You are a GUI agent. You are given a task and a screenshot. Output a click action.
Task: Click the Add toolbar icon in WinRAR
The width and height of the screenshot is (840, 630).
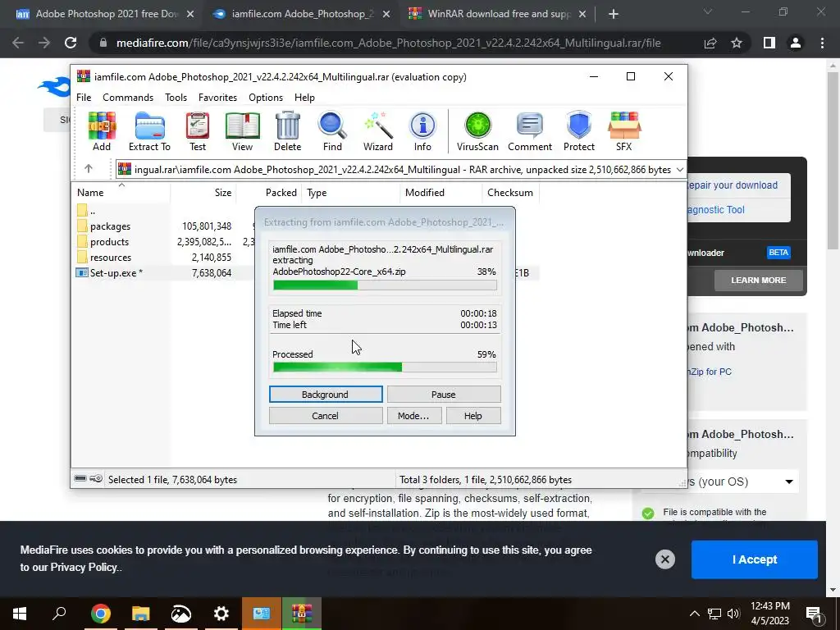[x=102, y=131]
